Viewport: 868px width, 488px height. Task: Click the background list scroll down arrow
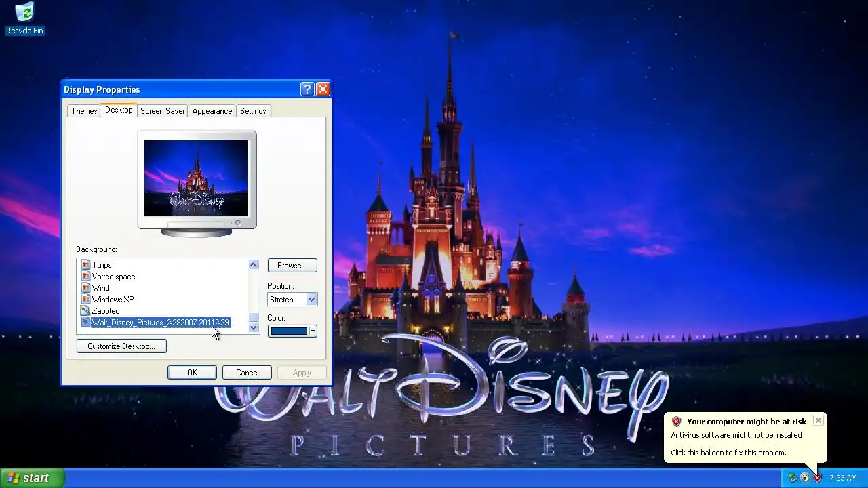(254, 328)
